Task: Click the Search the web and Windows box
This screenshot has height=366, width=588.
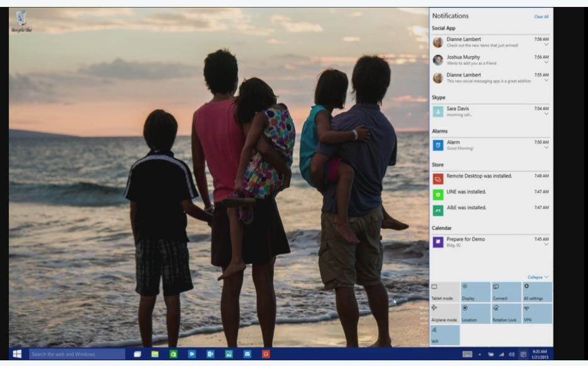Action: [x=77, y=354]
